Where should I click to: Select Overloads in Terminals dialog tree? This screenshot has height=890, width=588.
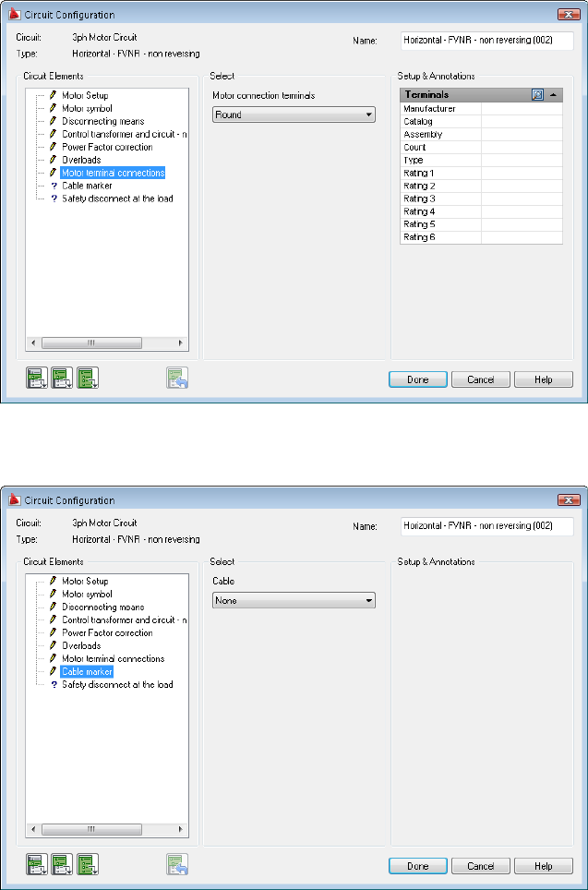pos(81,160)
